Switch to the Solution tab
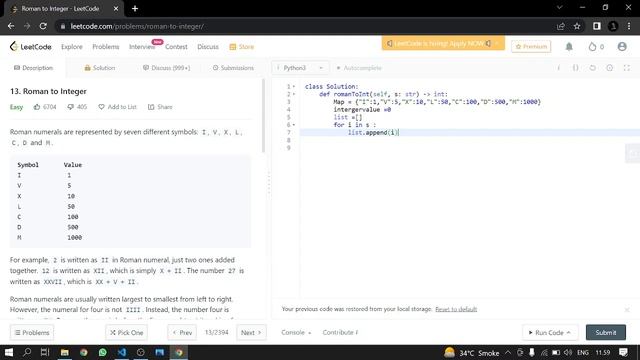This screenshot has height=360, width=640. point(100,68)
